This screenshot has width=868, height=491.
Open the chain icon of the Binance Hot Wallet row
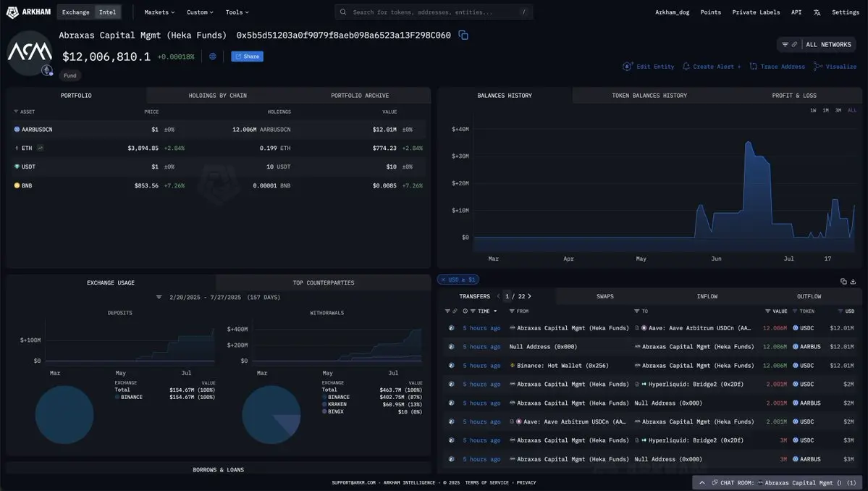click(451, 365)
